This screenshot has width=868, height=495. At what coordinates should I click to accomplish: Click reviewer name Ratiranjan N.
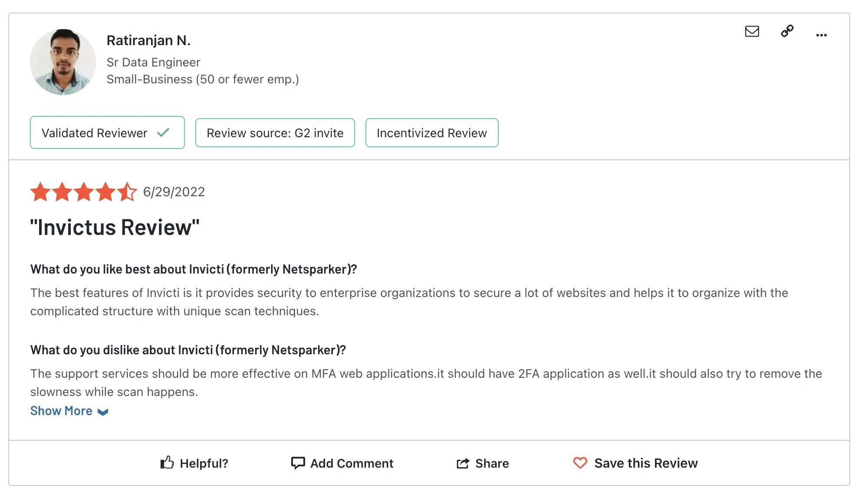point(148,40)
